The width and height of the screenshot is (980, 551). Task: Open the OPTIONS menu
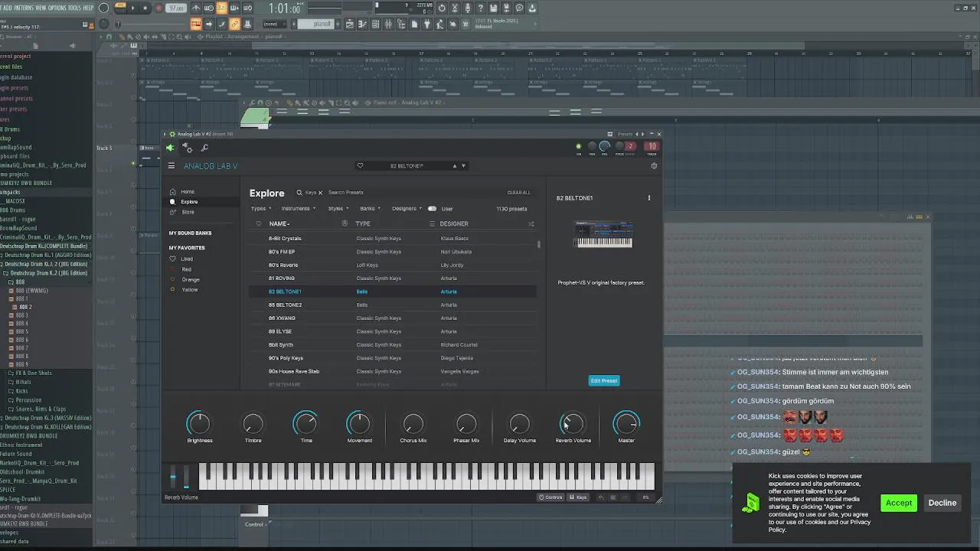[57, 8]
